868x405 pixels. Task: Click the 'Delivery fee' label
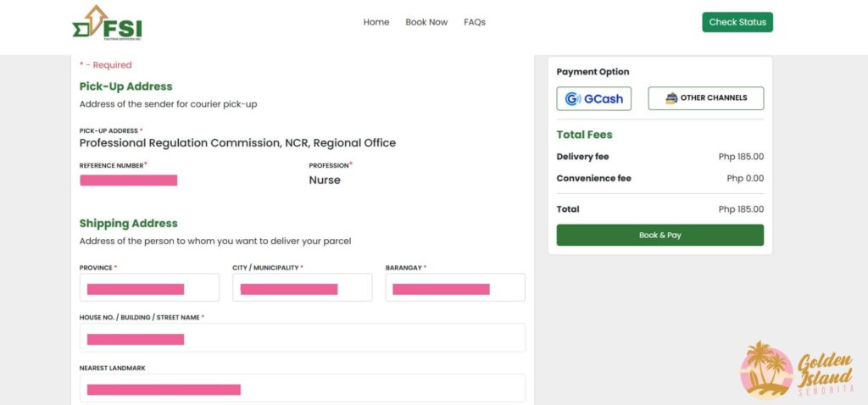pos(582,157)
